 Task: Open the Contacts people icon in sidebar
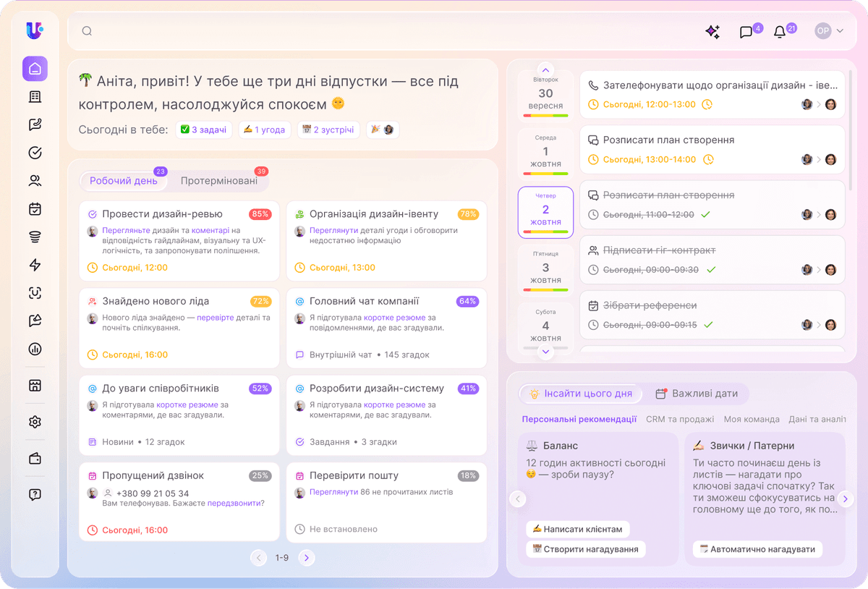pyautogui.click(x=35, y=180)
